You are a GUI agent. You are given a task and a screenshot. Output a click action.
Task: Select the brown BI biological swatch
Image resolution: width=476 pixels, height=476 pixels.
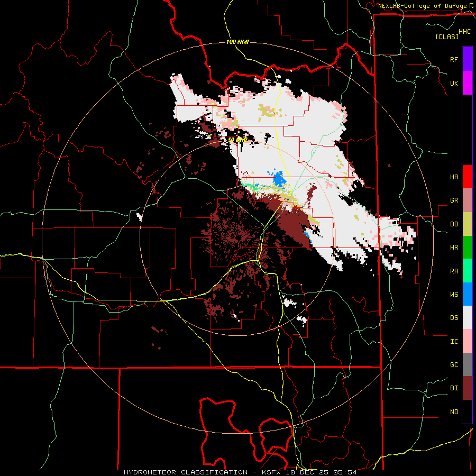coord(467,388)
